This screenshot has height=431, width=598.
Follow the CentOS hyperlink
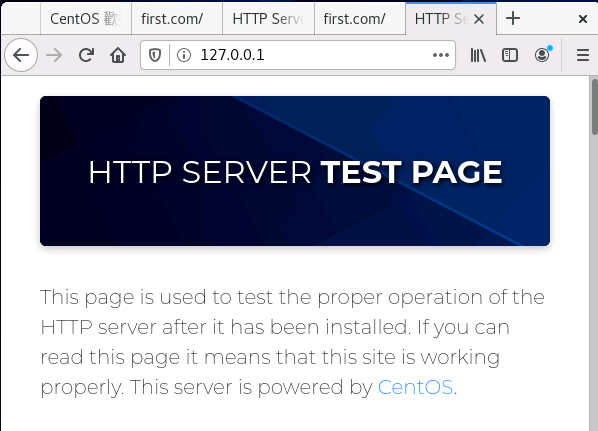click(x=415, y=388)
